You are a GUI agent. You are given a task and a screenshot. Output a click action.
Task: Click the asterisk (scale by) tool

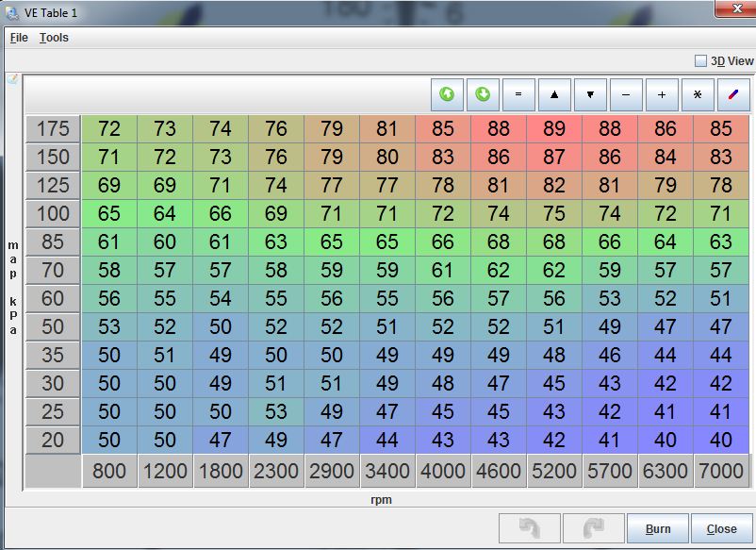click(698, 94)
